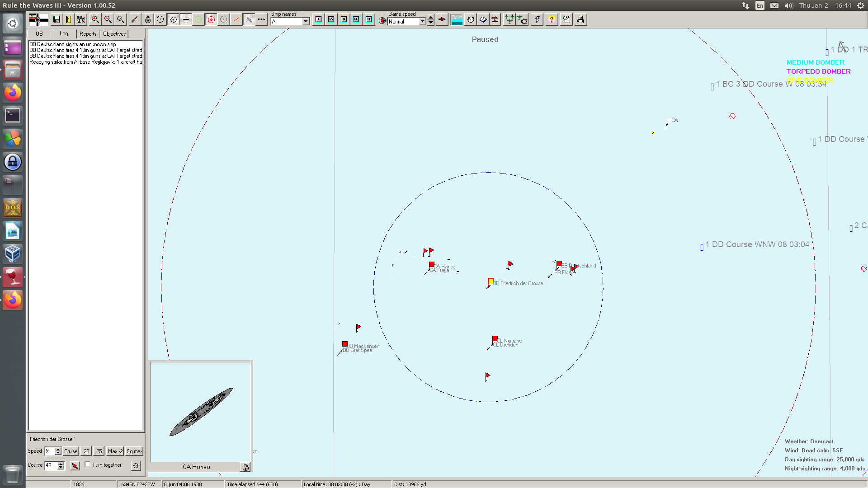
Task: Click the zoom out magnifier
Action: pyautogui.click(x=108, y=19)
